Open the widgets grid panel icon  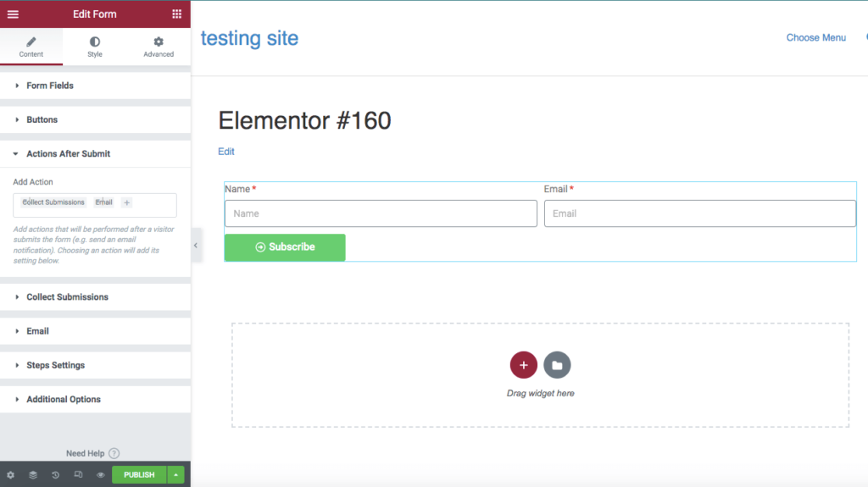(176, 14)
